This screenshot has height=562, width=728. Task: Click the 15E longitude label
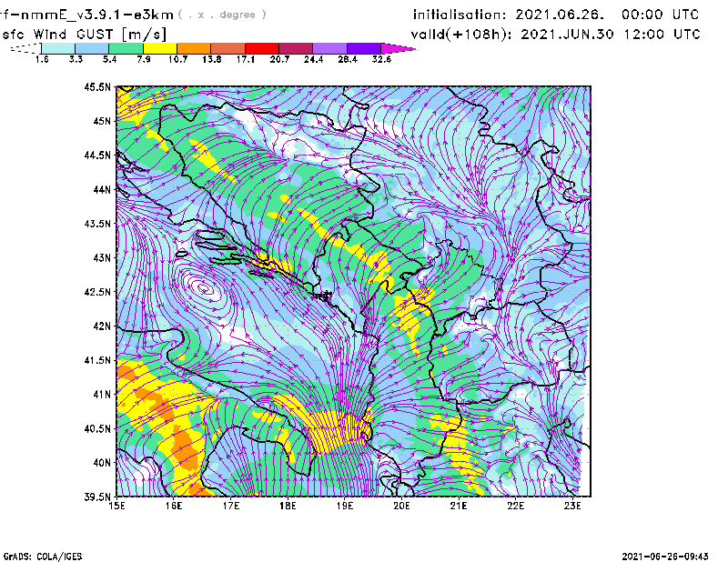pyautogui.click(x=116, y=506)
